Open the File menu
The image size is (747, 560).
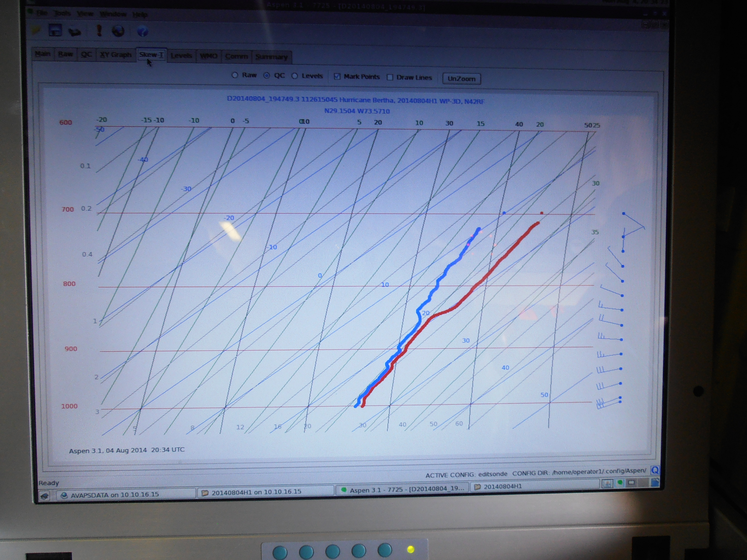[42, 13]
